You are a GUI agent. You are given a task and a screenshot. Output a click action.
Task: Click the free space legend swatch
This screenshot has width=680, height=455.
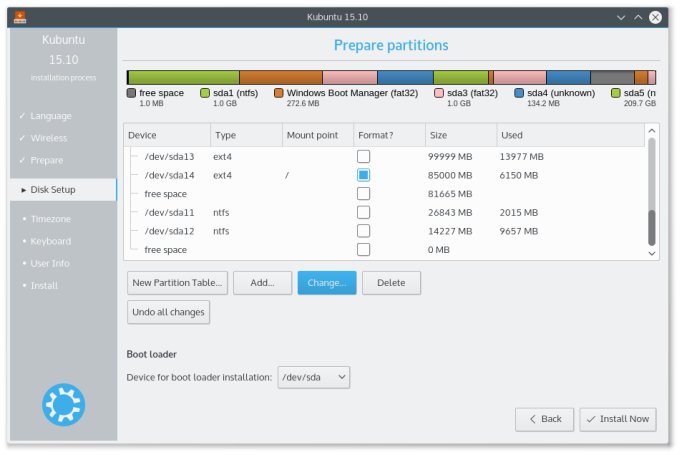coord(131,93)
